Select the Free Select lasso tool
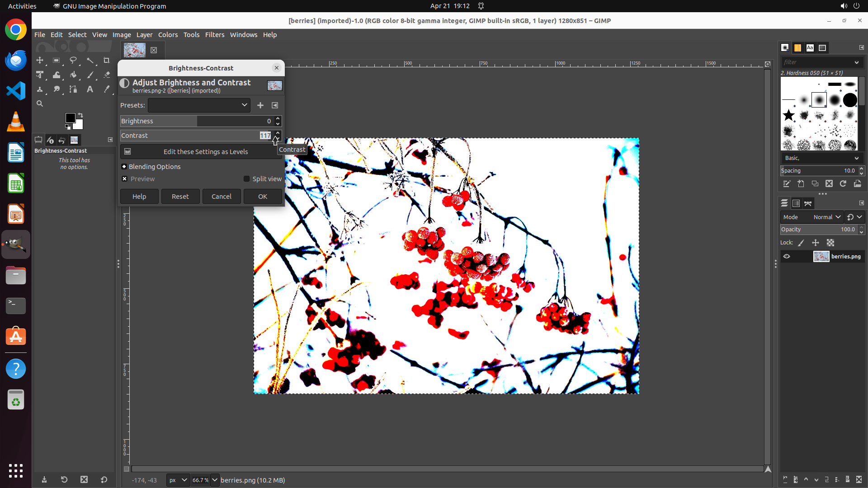 pos(73,60)
